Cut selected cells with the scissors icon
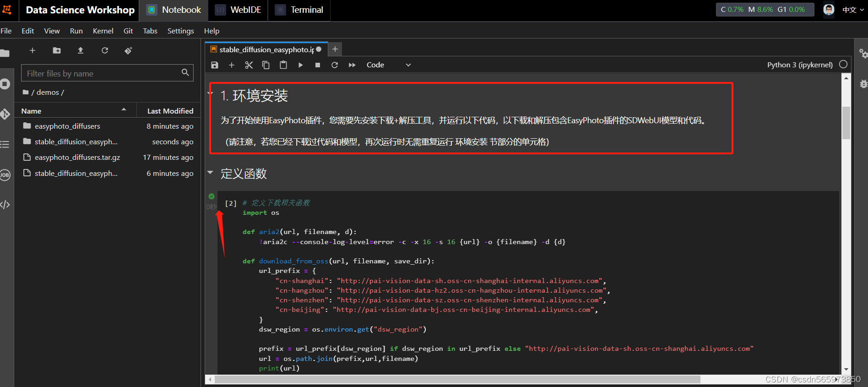This screenshot has width=868, height=387. tap(249, 65)
